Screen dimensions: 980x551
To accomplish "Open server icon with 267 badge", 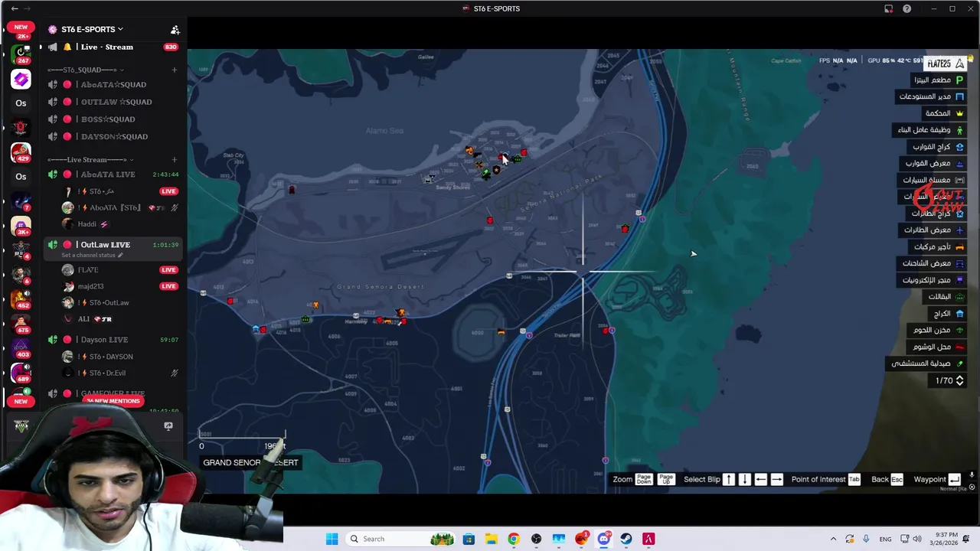I will (x=21, y=54).
